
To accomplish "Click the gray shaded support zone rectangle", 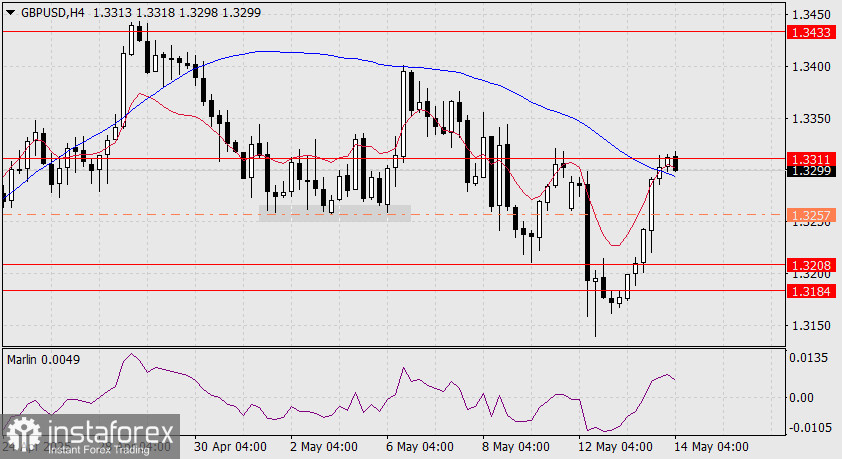I will [x=335, y=213].
